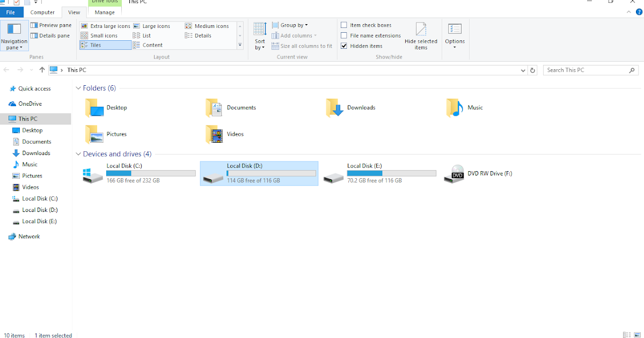Switch to Large icons view
The height and width of the screenshot is (338, 644).
(x=156, y=25)
